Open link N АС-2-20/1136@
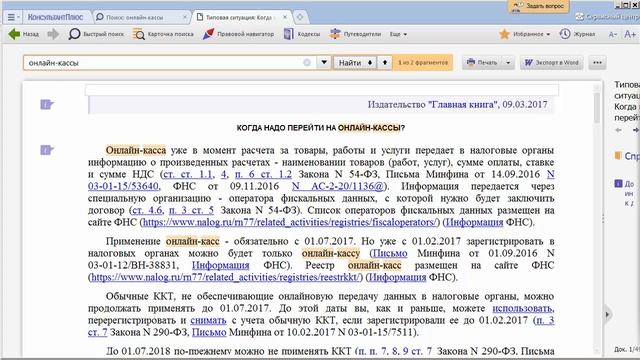Viewport: 640px width, 360px height. [338, 187]
